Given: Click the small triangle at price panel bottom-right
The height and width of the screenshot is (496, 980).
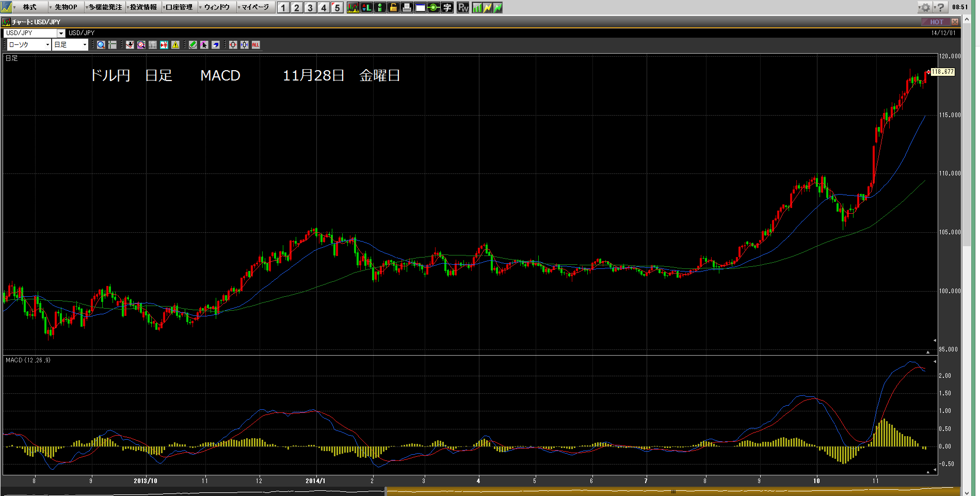Looking at the screenshot, I should pyautogui.click(x=928, y=352).
